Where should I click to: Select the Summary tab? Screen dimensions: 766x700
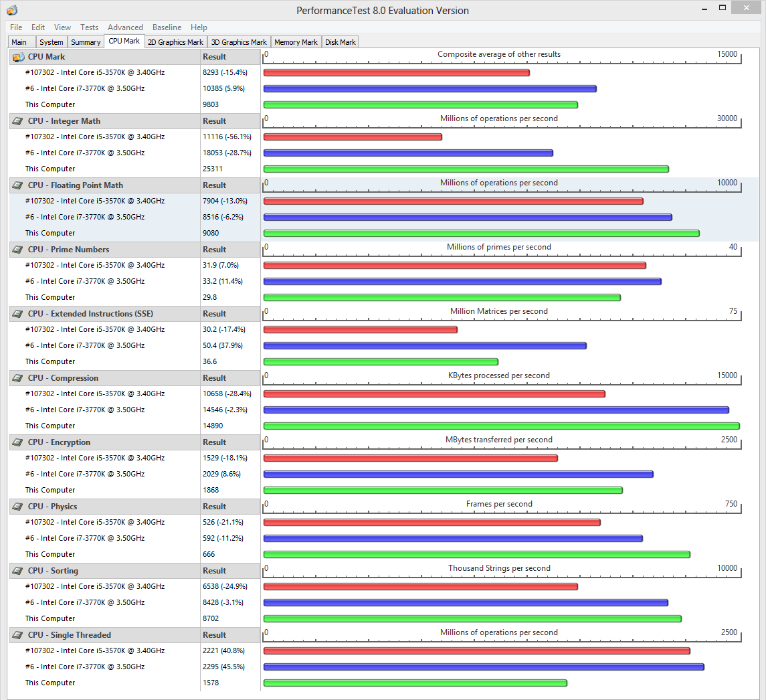(x=86, y=42)
